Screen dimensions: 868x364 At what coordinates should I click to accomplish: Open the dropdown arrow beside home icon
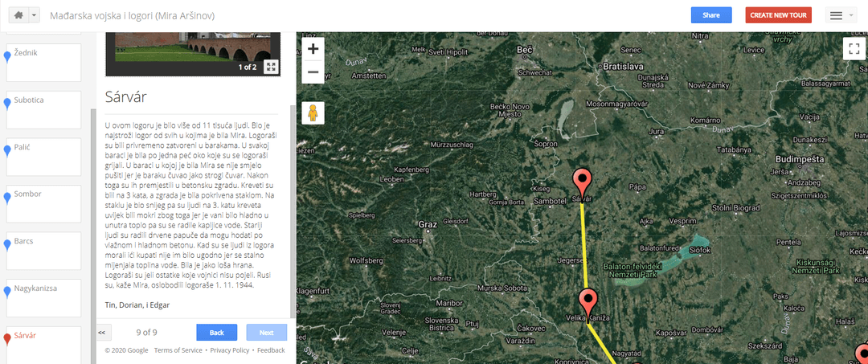tap(35, 15)
